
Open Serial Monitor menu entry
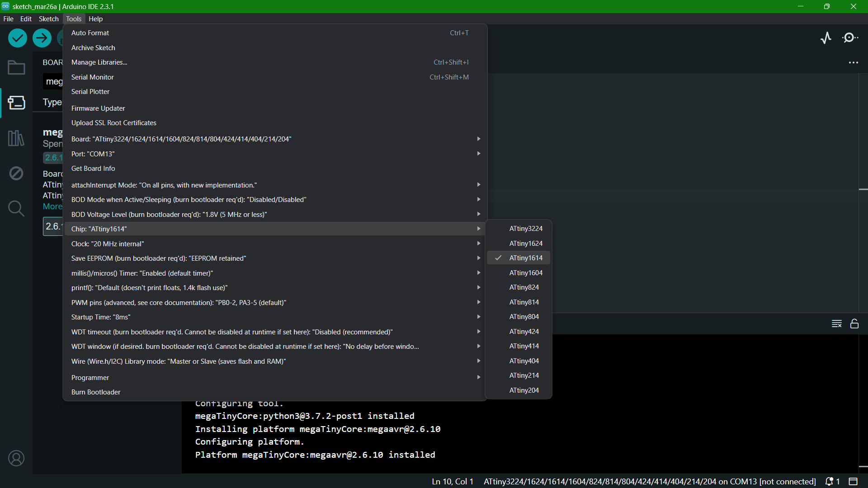(275, 77)
